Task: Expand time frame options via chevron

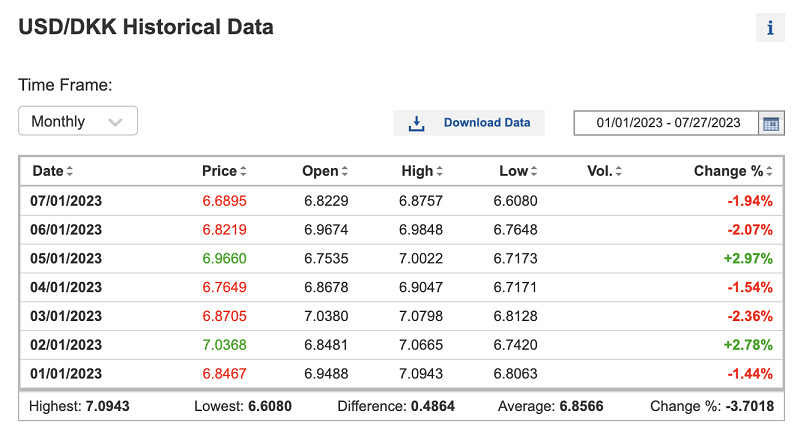Action: tap(115, 122)
